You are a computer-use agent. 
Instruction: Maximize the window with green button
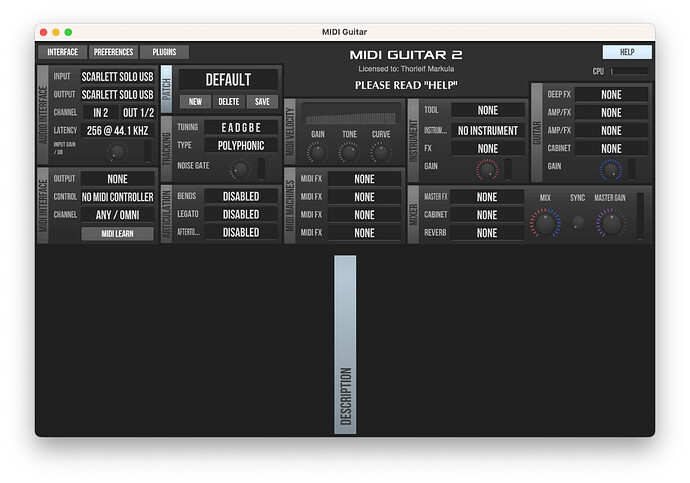click(x=68, y=32)
